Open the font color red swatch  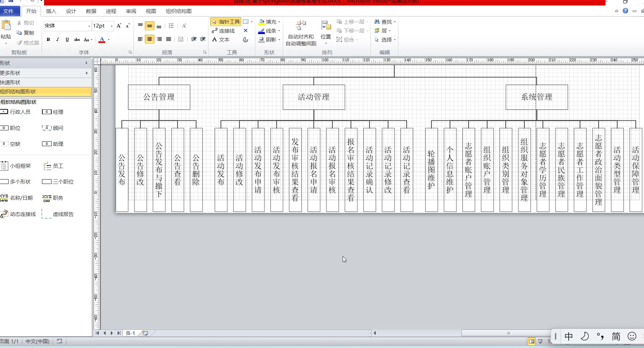pyautogui.click(x=102, y=40)
